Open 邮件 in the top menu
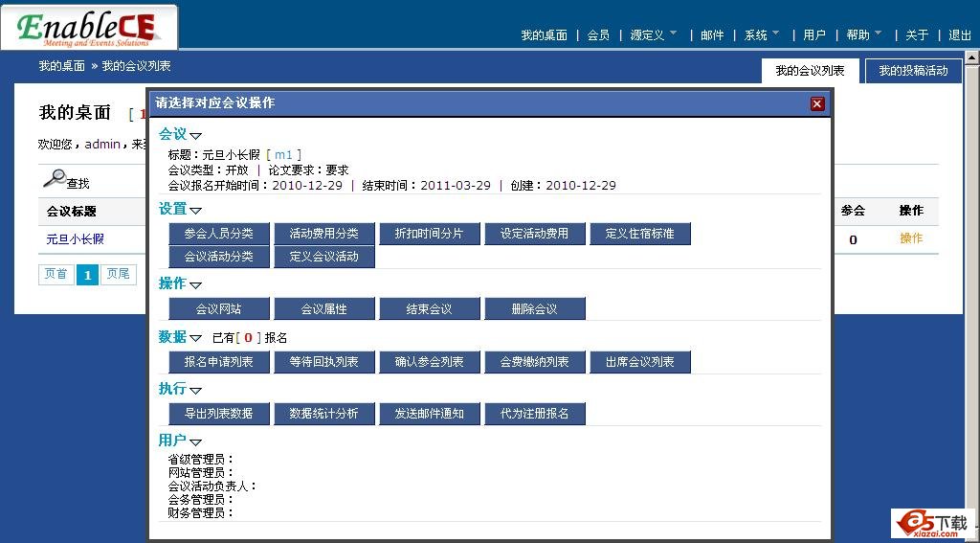 pos(712,35)
